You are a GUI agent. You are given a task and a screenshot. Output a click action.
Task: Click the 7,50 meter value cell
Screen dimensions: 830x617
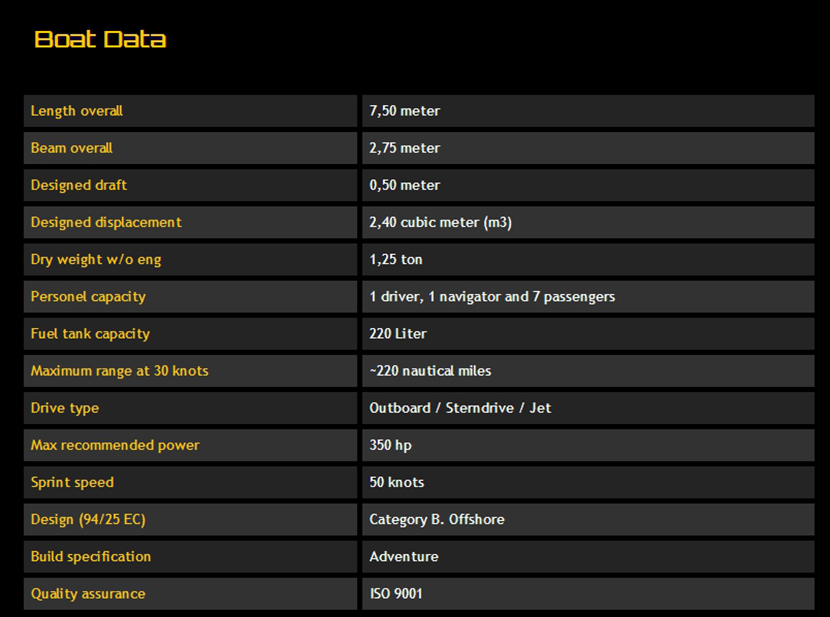pos(405,111)
